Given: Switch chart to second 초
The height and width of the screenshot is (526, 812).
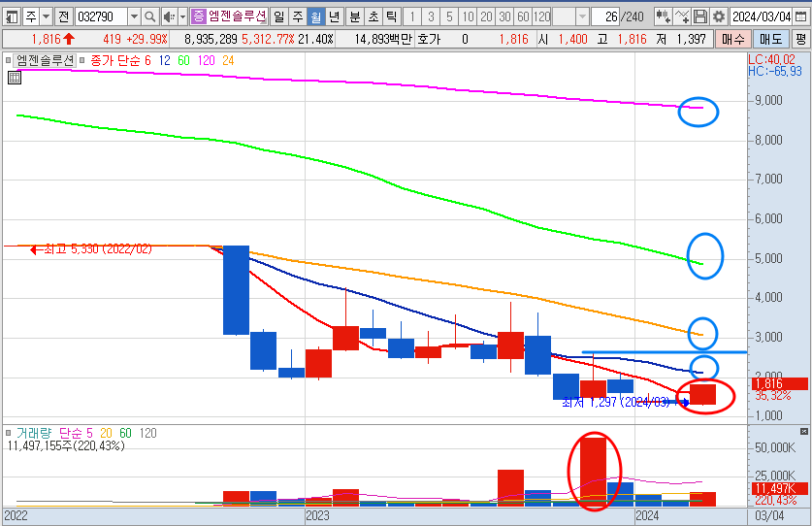Looking at the screenshot, I should click(374, 17).
